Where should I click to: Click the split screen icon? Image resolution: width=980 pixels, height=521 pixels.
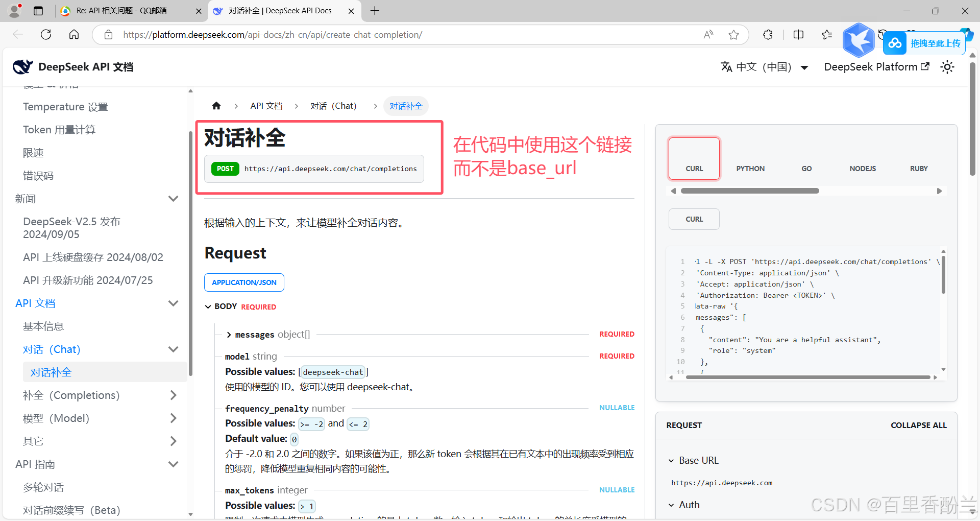coord(798,35)
